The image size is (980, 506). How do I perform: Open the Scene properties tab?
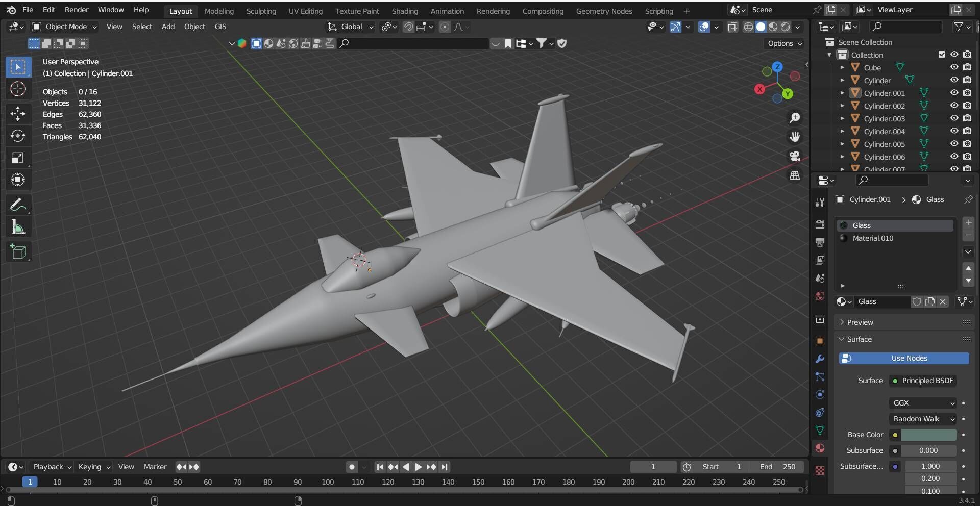point(820,278)
